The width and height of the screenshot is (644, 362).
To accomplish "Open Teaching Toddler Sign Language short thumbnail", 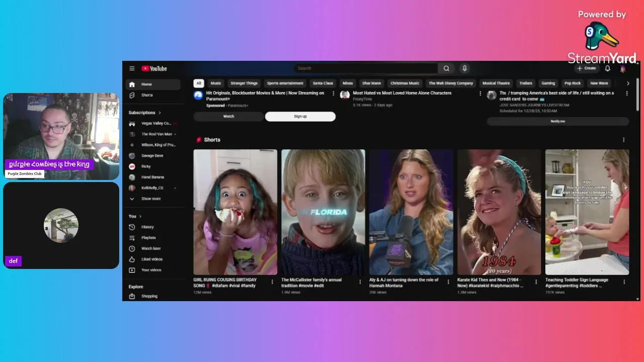I will (587, 212).
